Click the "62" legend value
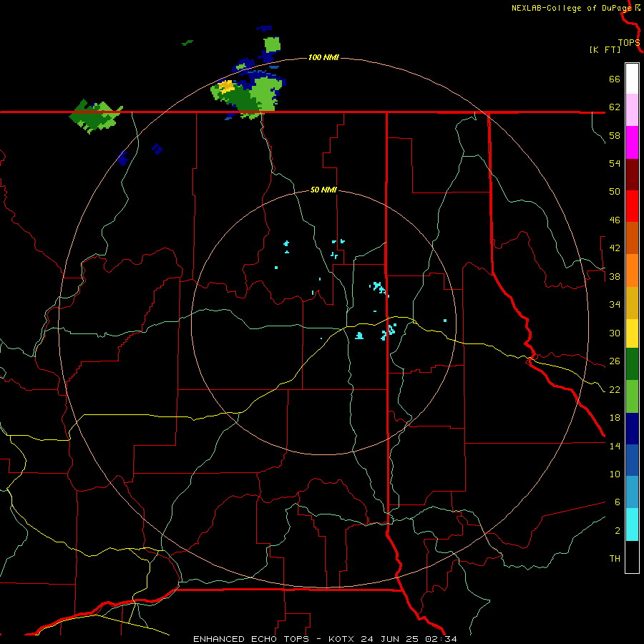This screenshot has width=644, height=644. pos(615,107)
